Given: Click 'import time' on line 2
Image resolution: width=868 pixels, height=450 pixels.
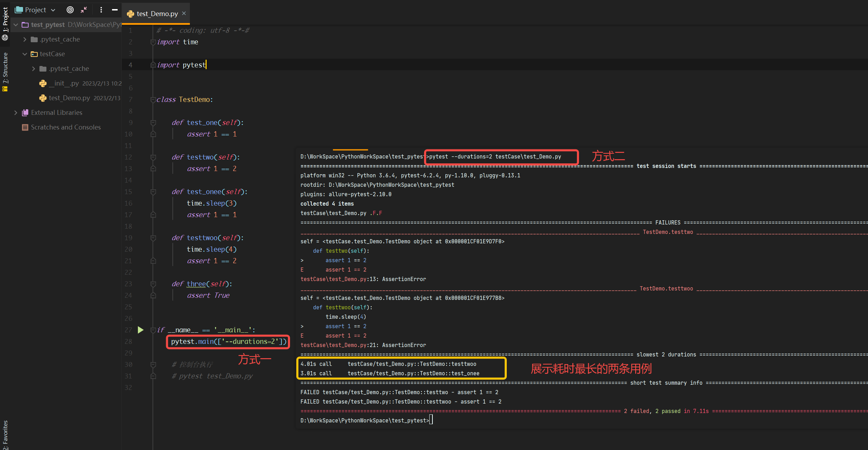Looking at the screenshot, I should pyautogui.click(x=177, y=42).
